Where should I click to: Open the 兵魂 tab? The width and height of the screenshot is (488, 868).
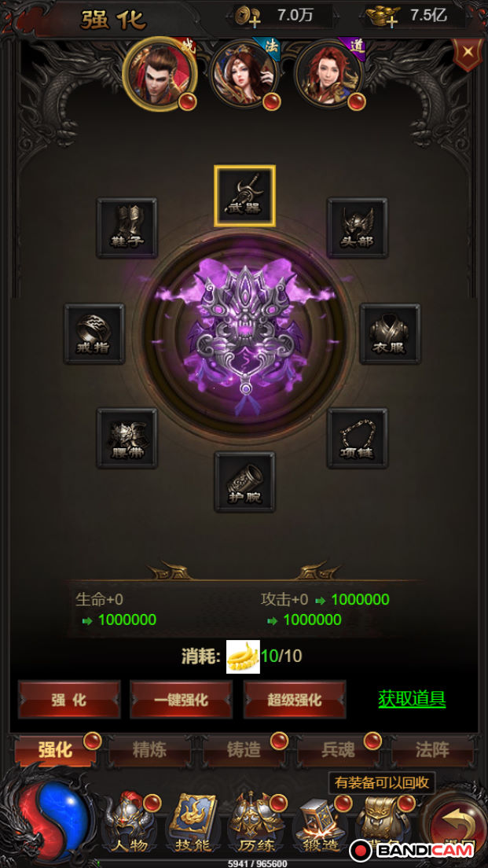tap(338, 751)
